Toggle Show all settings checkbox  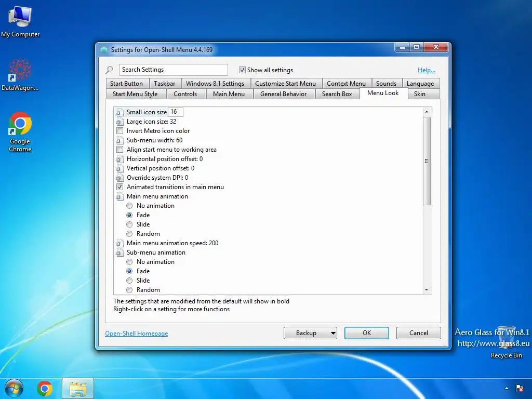[242, 70]
